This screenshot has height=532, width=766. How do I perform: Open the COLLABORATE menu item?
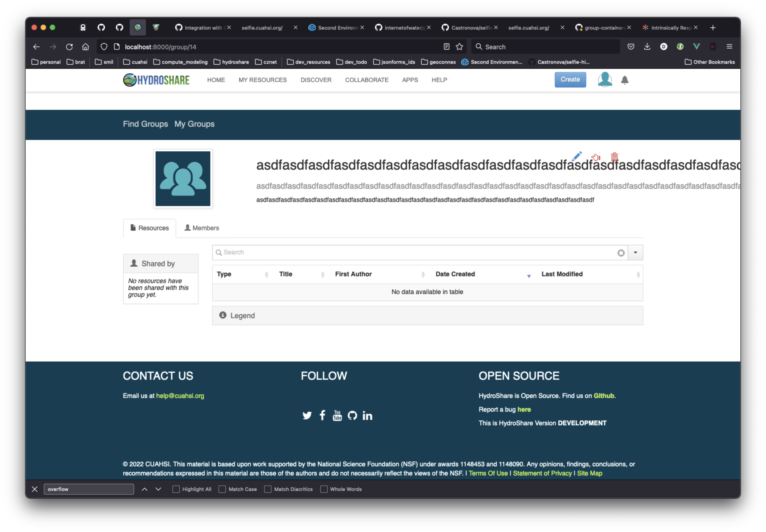tap(366, 80)
